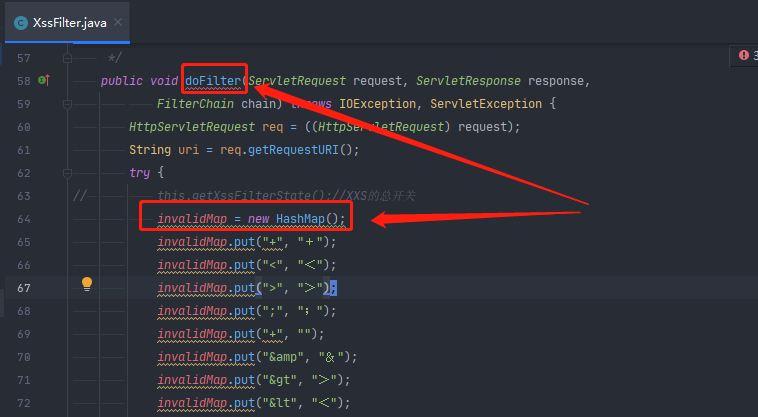
Task: Click the ServletResponse parameter type
Action: coord(468,81)
